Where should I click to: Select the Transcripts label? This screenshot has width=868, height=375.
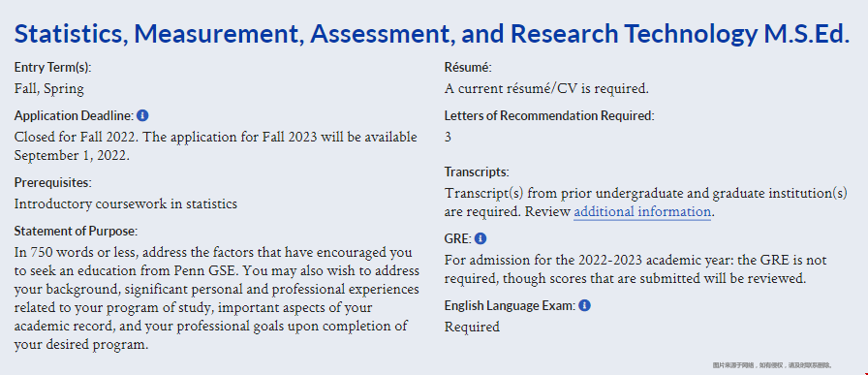(477, 172)
